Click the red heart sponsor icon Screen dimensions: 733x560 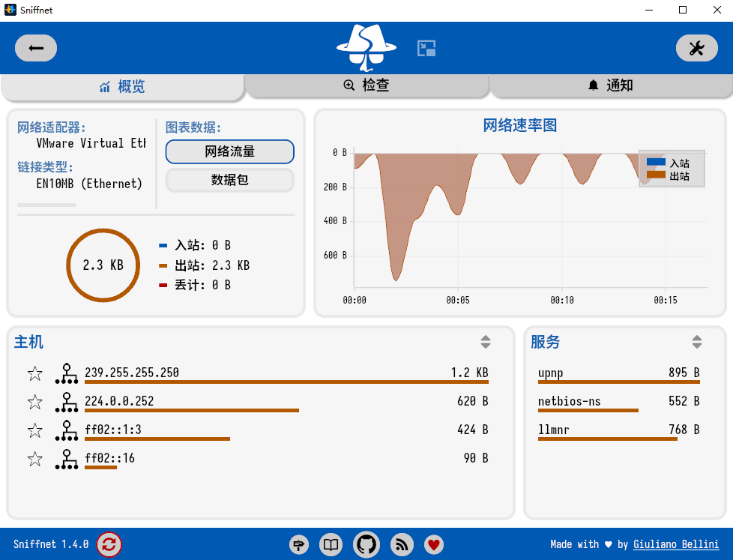pos(433,545)
